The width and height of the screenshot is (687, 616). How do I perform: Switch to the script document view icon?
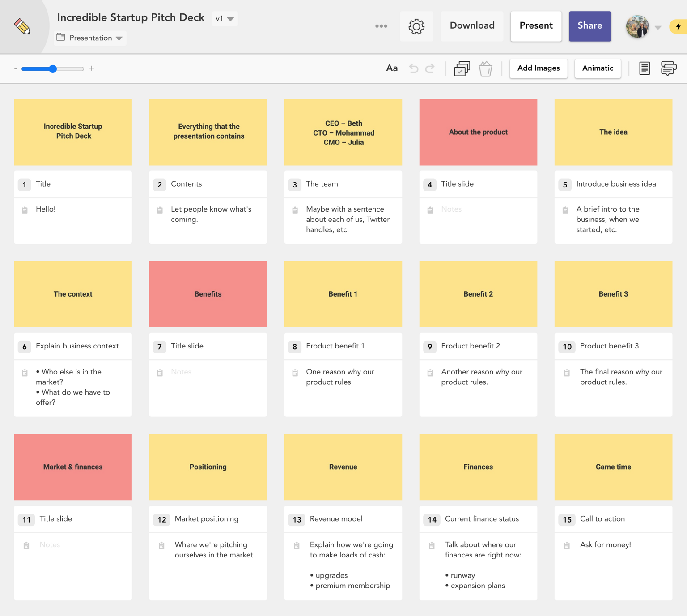click(644, 68)
